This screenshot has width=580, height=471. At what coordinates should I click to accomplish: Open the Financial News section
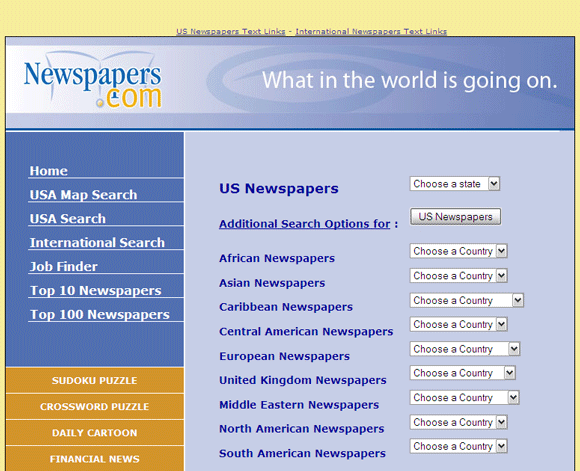(95, 459)
